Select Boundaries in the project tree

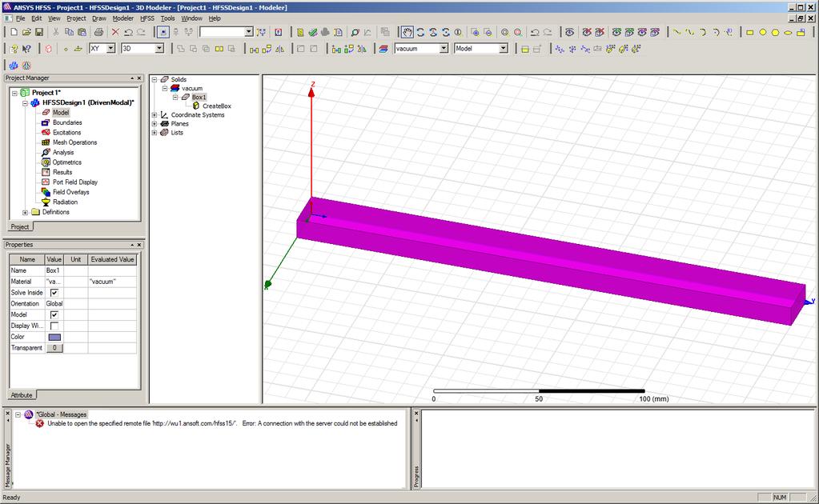(x=67, y=122)
